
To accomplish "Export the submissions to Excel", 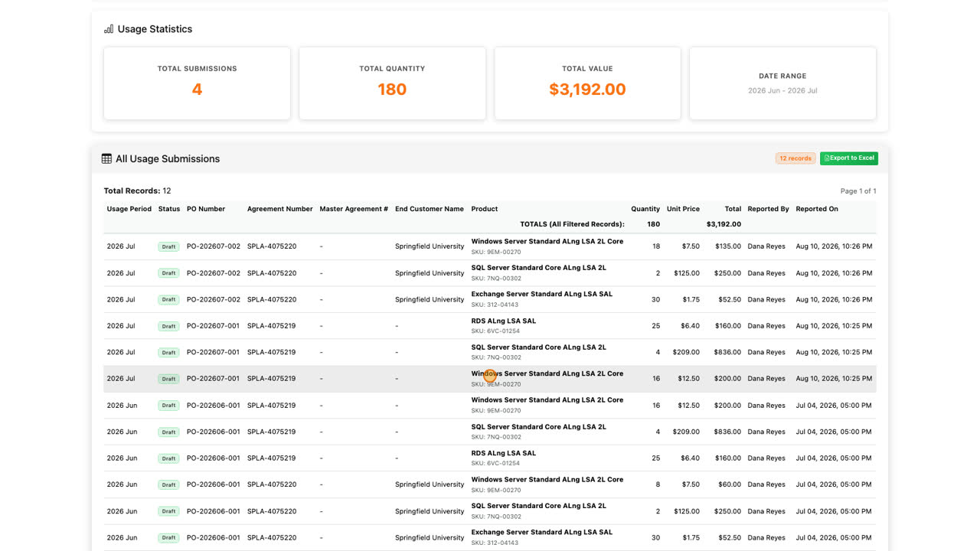I will 849,158.
